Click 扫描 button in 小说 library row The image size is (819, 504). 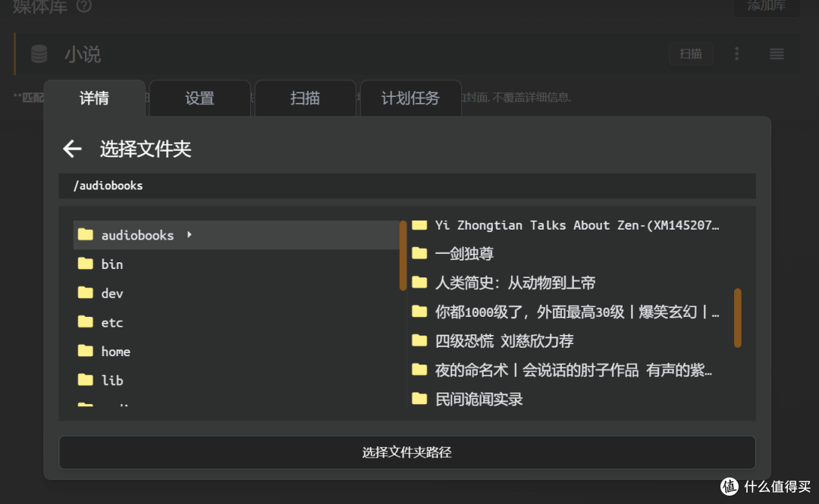[691, 54]
